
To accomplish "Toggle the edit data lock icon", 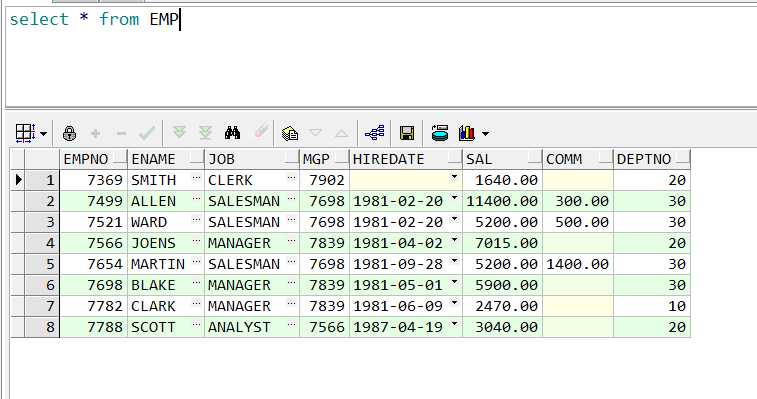I will click(x=70, y=133).
